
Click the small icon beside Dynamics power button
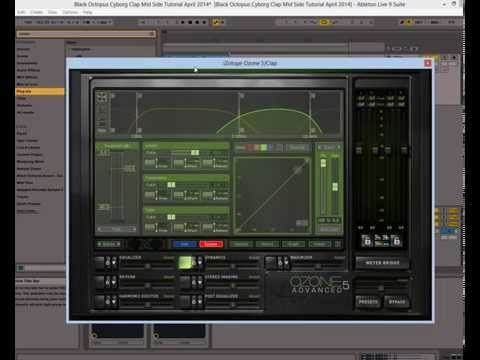194,263
